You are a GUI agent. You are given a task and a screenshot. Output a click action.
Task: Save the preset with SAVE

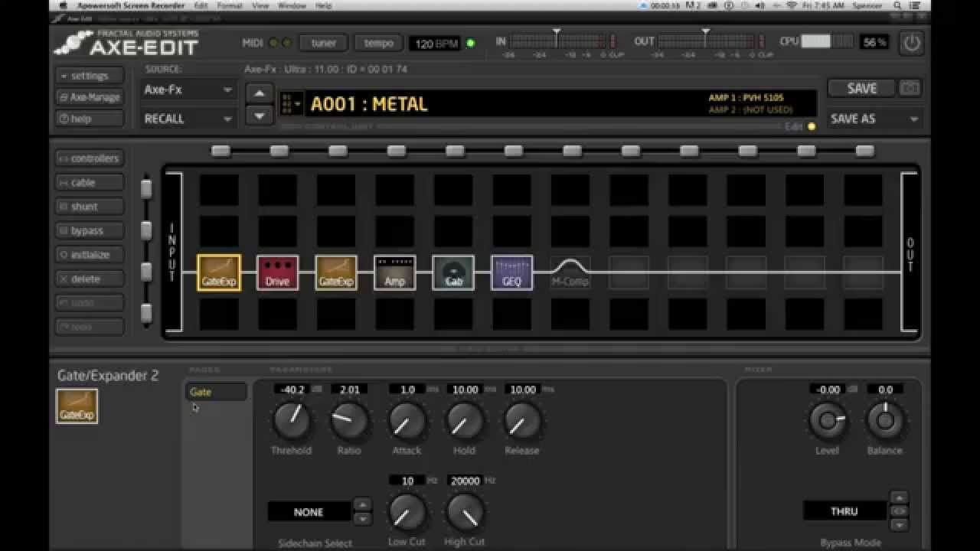[861, 89]
